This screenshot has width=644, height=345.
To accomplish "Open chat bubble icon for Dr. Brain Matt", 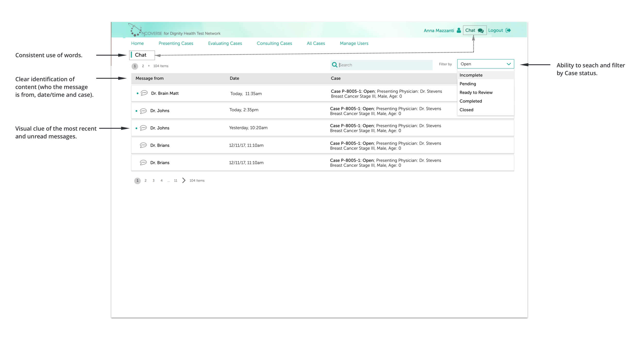I will click(144, 93).
